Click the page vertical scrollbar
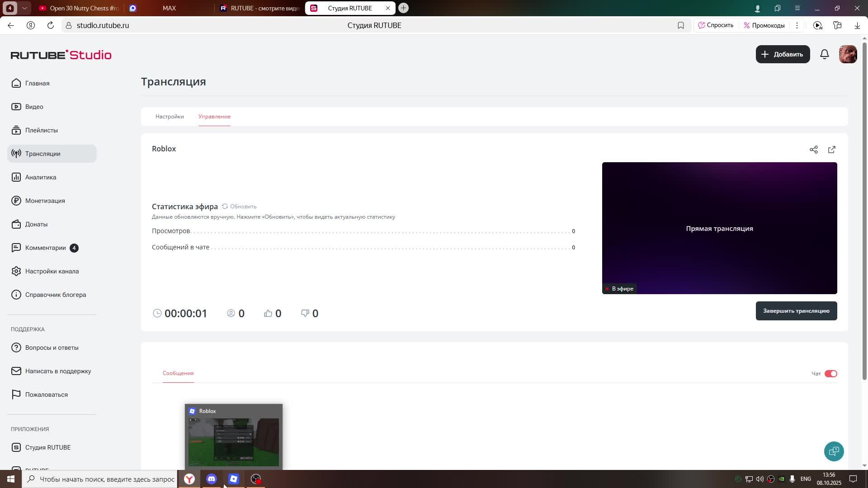Viewport: 868px width, 488px height. (x=864, y=208)
